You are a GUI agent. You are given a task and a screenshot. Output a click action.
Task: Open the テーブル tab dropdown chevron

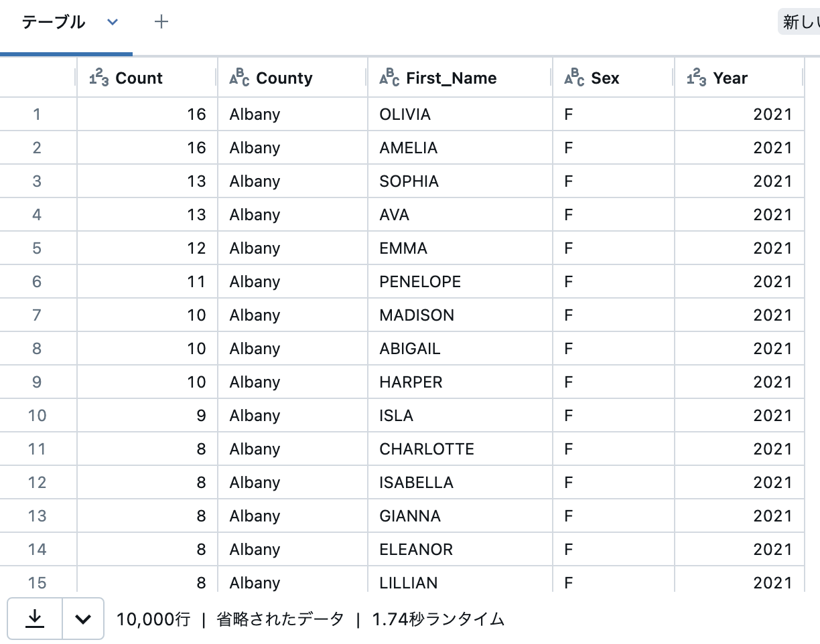tap(113, 22)
